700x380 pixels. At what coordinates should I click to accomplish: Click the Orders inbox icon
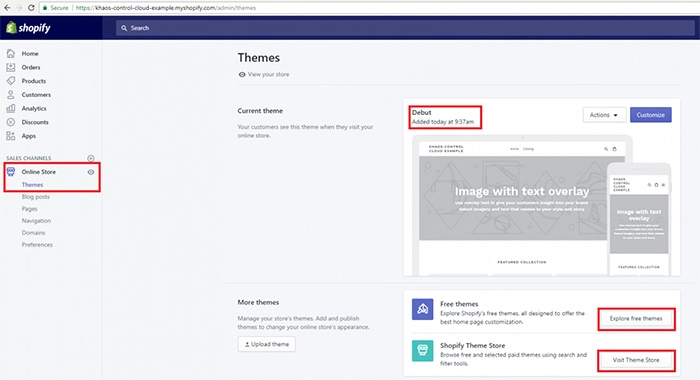click(x=11, y=67)
